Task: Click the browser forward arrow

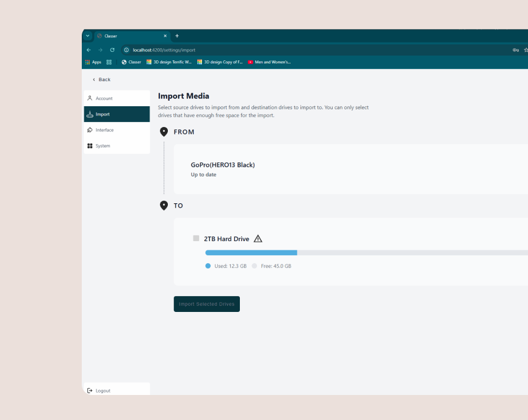Action: (x=100, y=50)
